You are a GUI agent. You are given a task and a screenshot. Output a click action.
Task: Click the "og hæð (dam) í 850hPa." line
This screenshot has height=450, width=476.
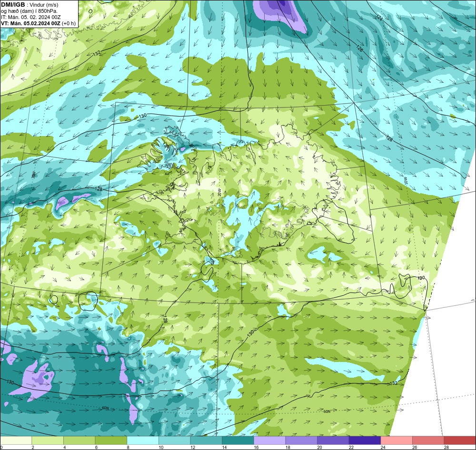click(29, 11)
